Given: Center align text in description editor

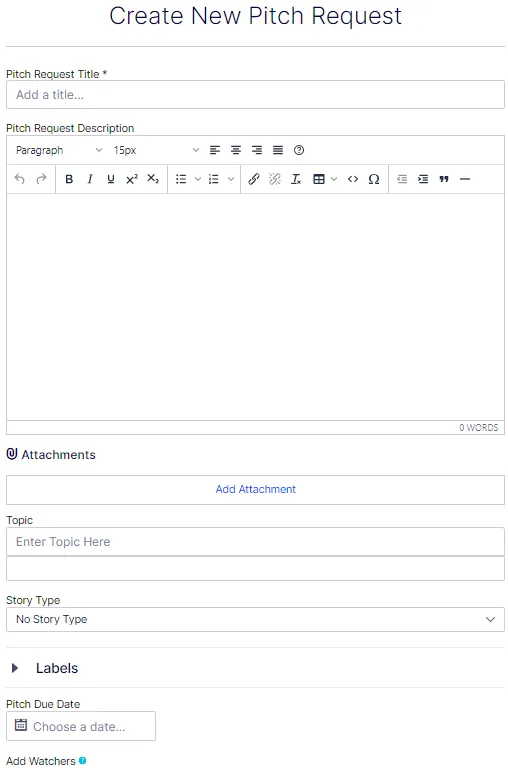Looking at the screenshot, I should click(x=236, y=150).
